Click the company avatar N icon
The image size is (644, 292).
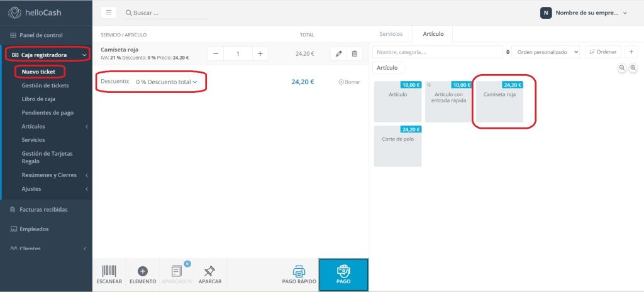click(x=546, y=13)
